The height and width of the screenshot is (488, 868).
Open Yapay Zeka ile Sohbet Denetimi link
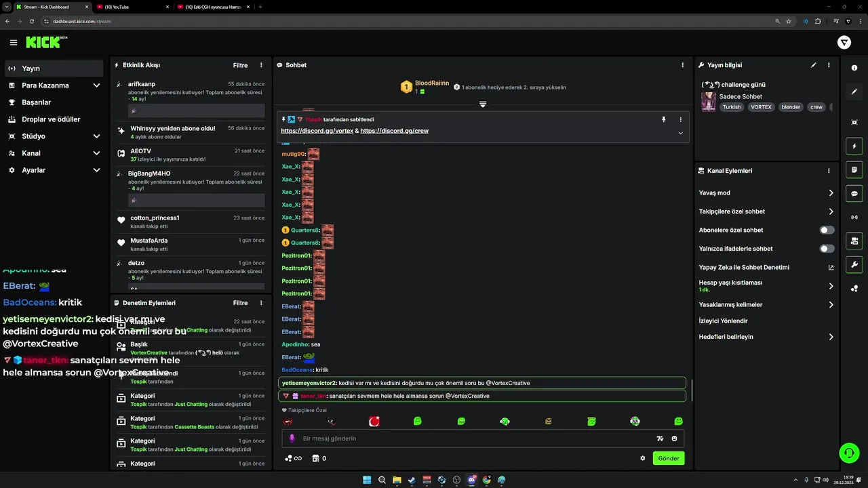click(766, 267)
